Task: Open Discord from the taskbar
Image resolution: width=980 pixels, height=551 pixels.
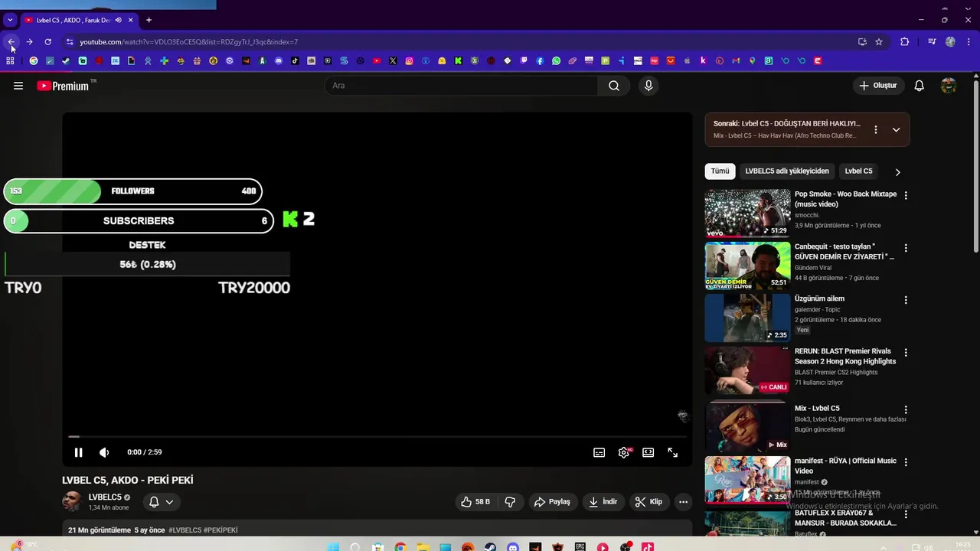Action: point(513,547)
